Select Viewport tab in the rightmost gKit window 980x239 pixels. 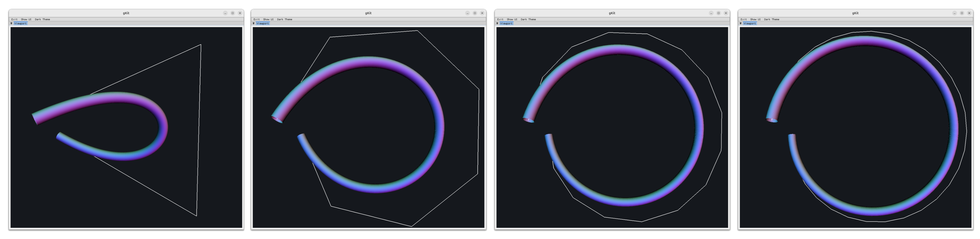pyautogui.click(x=750, y=24)
